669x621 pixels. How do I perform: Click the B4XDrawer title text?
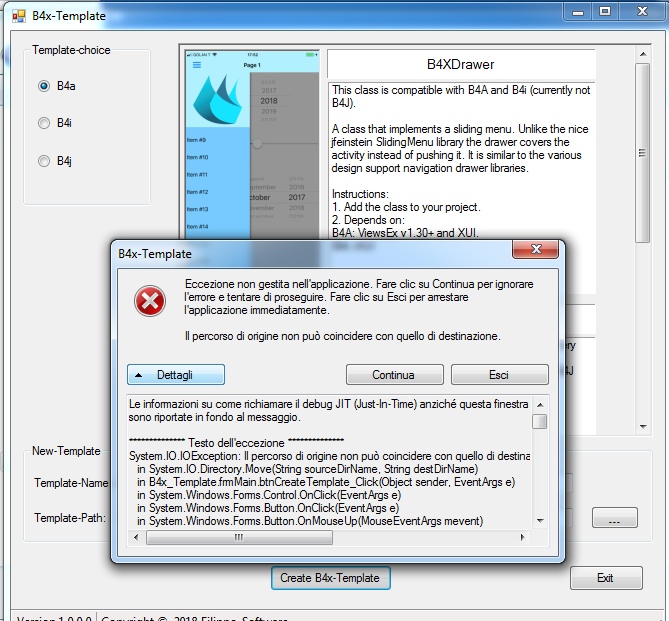point(460,64)
